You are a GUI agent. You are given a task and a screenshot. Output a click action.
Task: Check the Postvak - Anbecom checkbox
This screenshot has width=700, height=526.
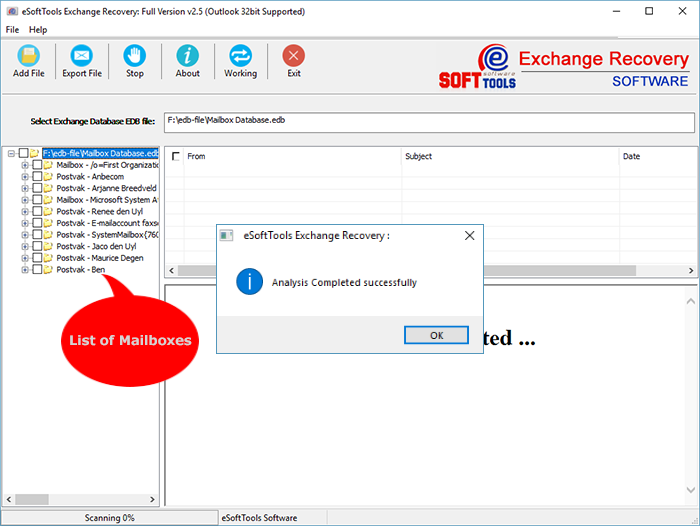[37, 176]
